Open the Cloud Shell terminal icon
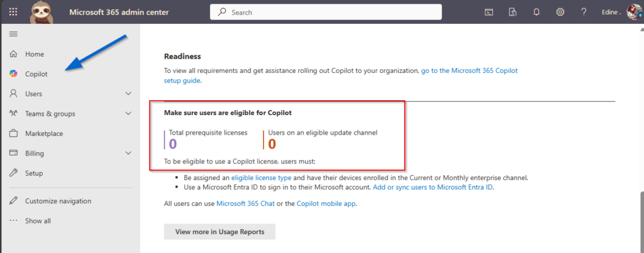Screen dimensions: 644x253 tap(489, 13)
